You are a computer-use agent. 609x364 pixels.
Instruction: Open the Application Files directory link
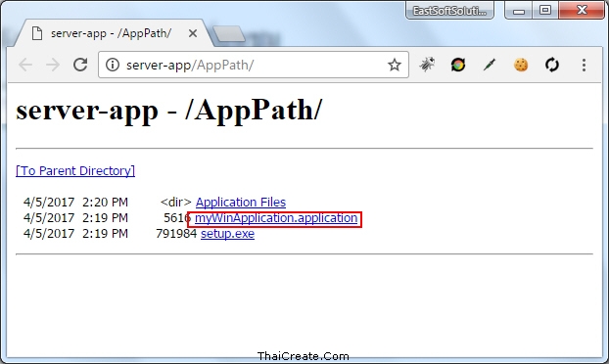point(241,203)
